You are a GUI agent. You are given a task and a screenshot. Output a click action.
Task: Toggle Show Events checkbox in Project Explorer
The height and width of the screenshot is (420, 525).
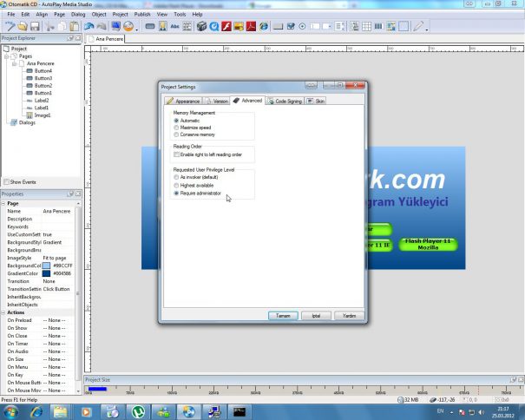pyautogui.click(x=6, y=182)
